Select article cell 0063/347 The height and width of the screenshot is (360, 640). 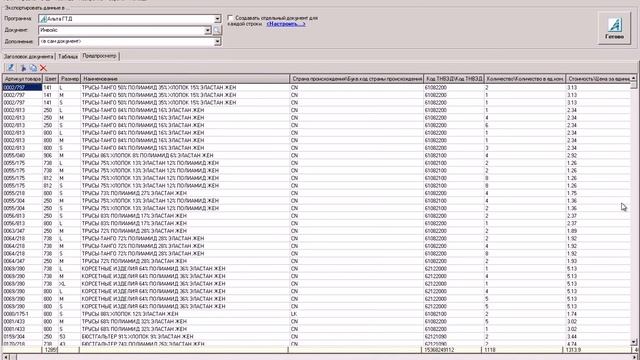[x=22, y=231]
